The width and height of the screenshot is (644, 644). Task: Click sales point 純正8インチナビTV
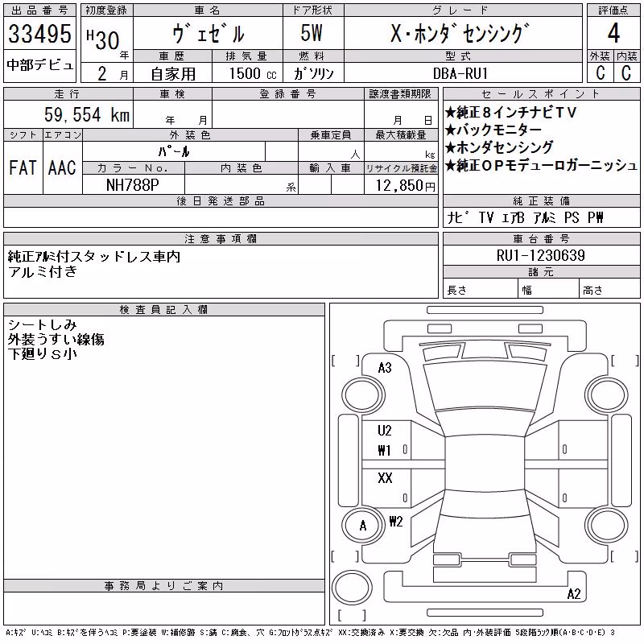point(511,112)
